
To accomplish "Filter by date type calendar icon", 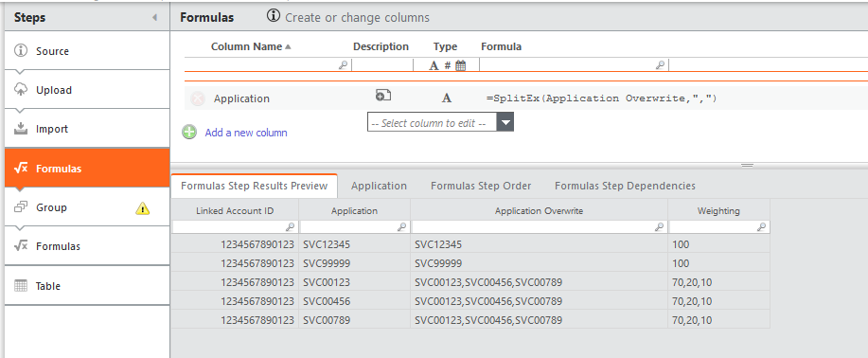I will (461, 65).
